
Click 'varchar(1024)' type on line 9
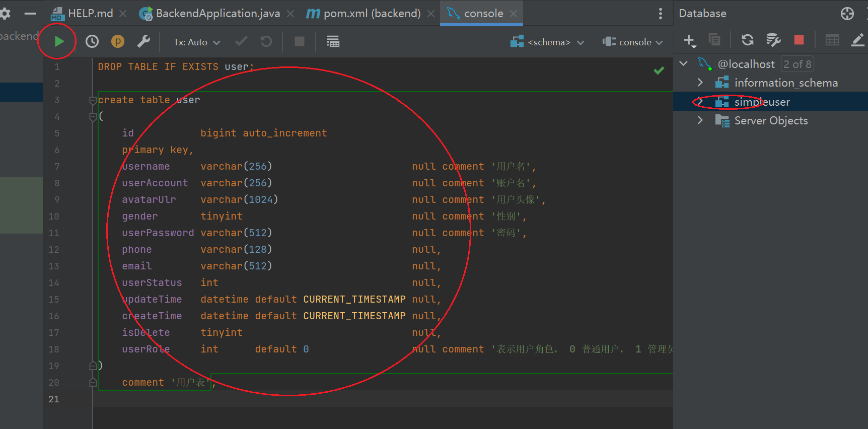point(239,199)
